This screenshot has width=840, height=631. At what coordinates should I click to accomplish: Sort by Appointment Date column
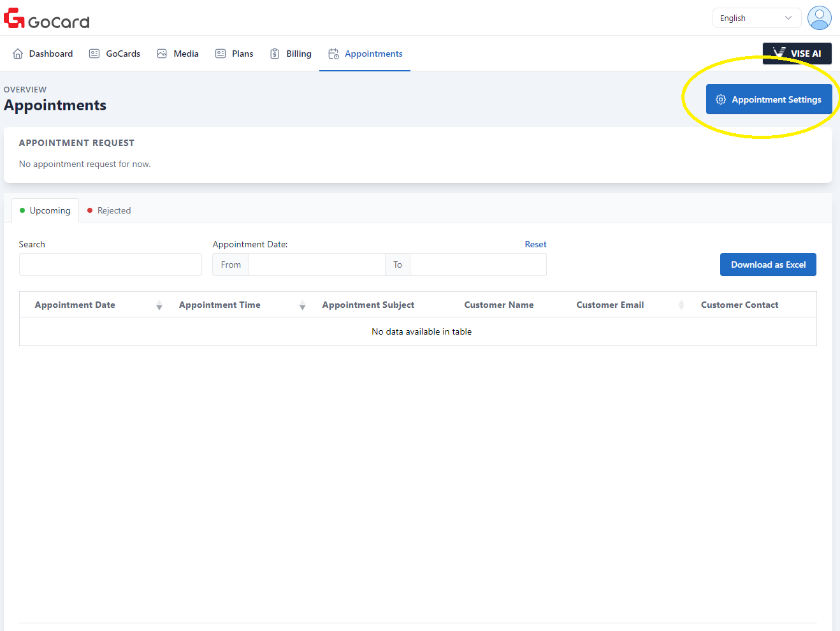(x=159, y=305)
